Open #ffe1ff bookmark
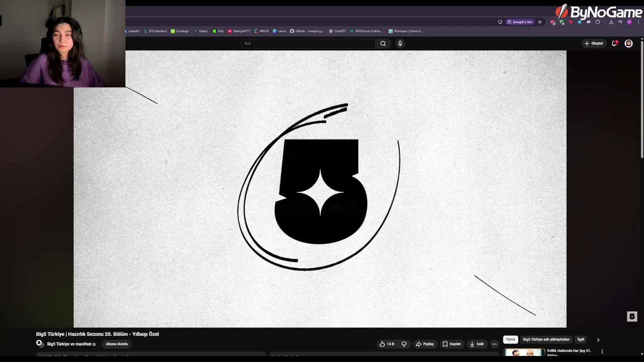Image resolution: width=644 pixels, height=362 pixels. click(x=262, y=31)
